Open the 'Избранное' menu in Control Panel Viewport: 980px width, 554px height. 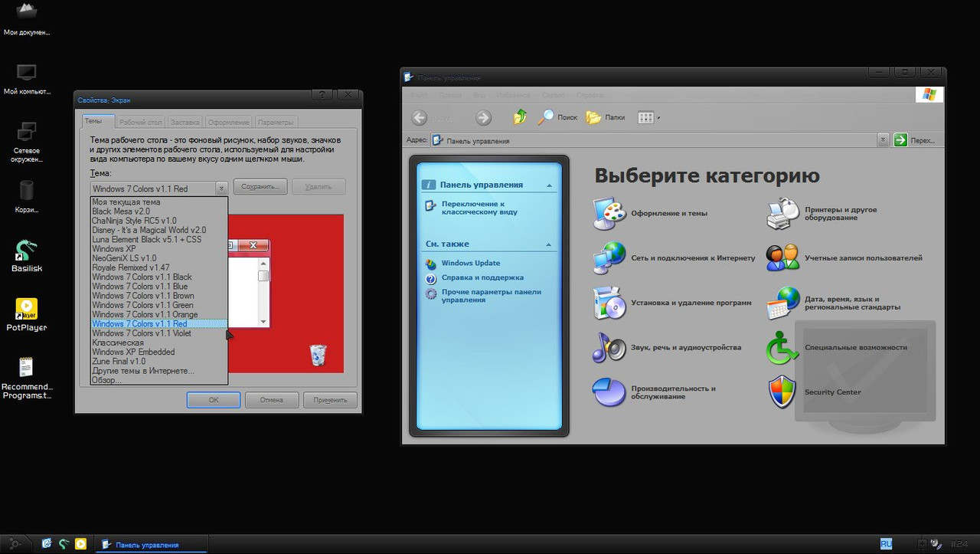tap(513, 95)
